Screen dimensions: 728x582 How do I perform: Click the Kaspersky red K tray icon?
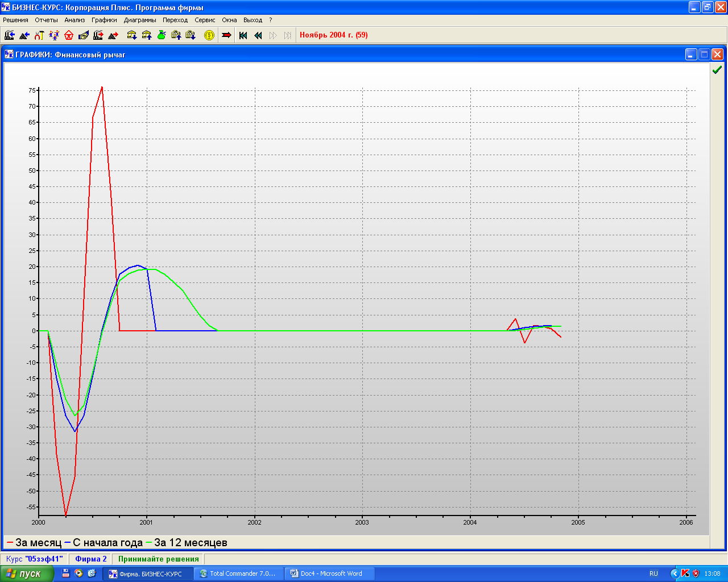pos(685,573)
